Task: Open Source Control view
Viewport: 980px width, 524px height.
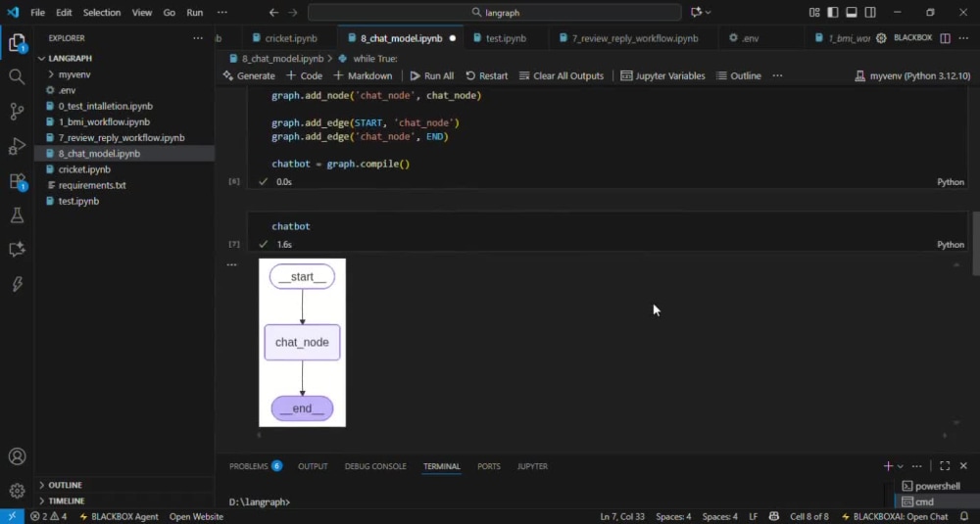Action: pyautogui.click(x=17, y=112)
